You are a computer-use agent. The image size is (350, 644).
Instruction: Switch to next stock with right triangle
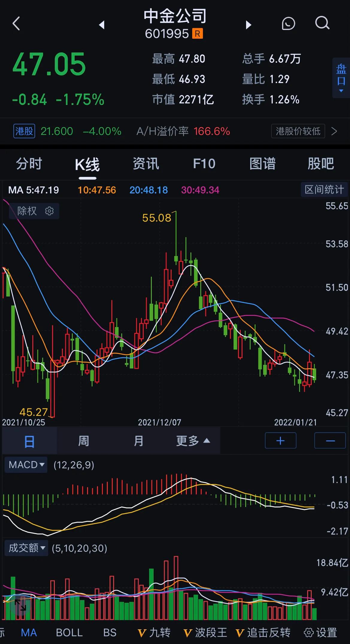click(x=248, y=25)
